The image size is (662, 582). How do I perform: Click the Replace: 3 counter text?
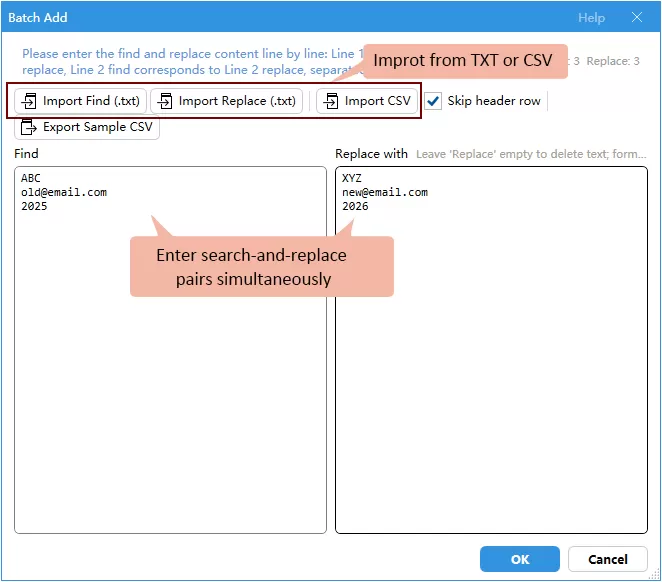tap(613, 61)
